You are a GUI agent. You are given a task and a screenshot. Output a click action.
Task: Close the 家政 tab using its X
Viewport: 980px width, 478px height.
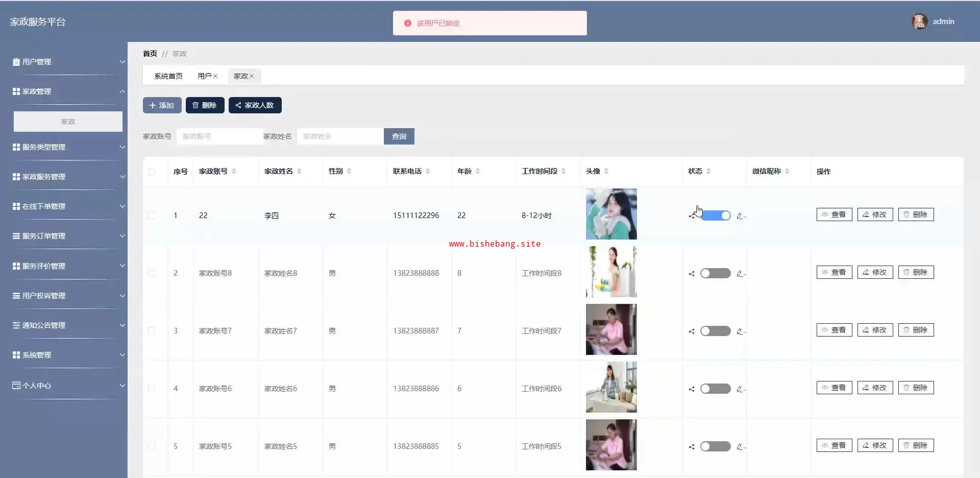[x=252, y=76]
